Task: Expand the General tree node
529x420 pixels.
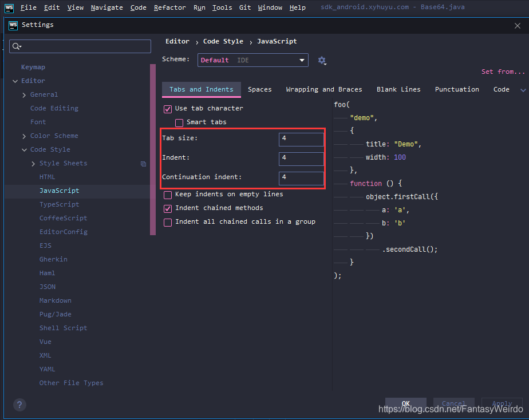Action: point(24,95)
